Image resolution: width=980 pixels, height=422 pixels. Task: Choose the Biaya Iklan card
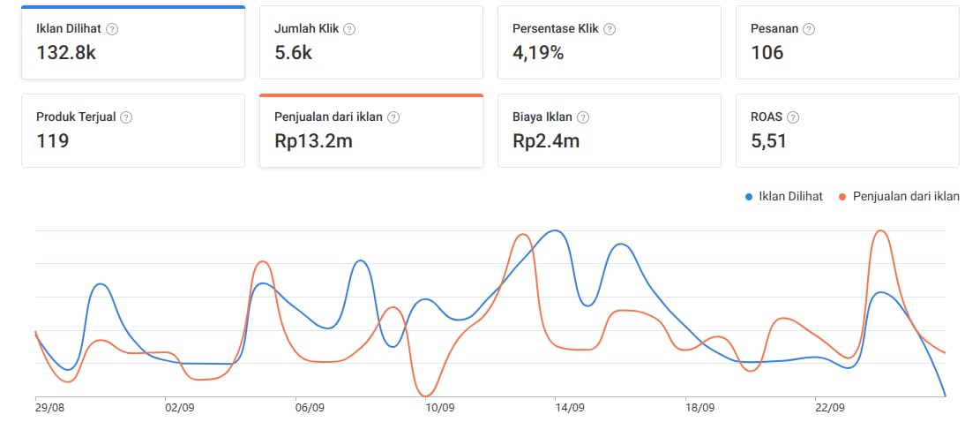click(609, 131)
